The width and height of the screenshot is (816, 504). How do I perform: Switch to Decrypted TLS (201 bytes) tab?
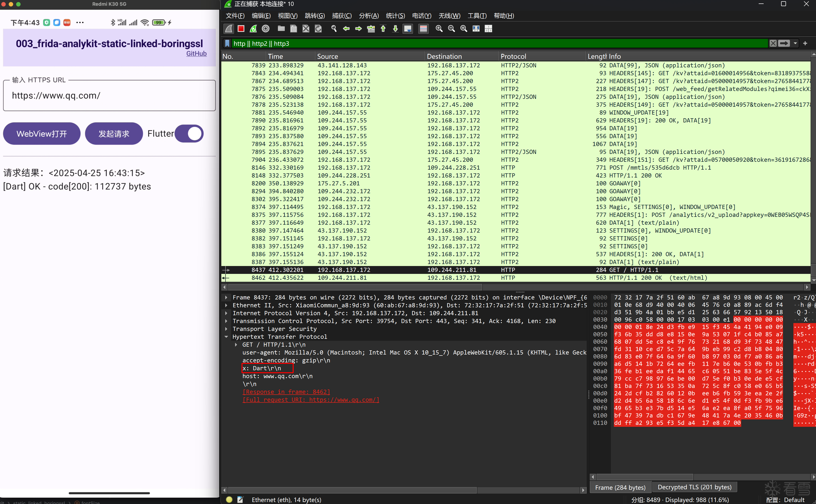coord(694,487)
